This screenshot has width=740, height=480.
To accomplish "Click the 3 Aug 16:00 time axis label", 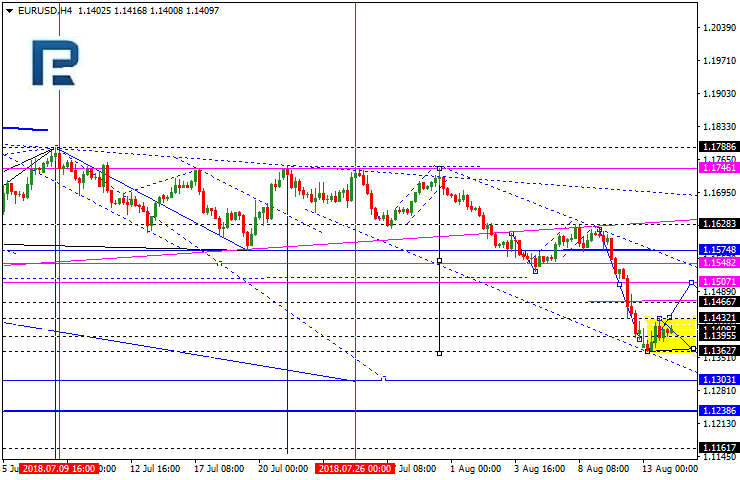I will coord(539,469).
